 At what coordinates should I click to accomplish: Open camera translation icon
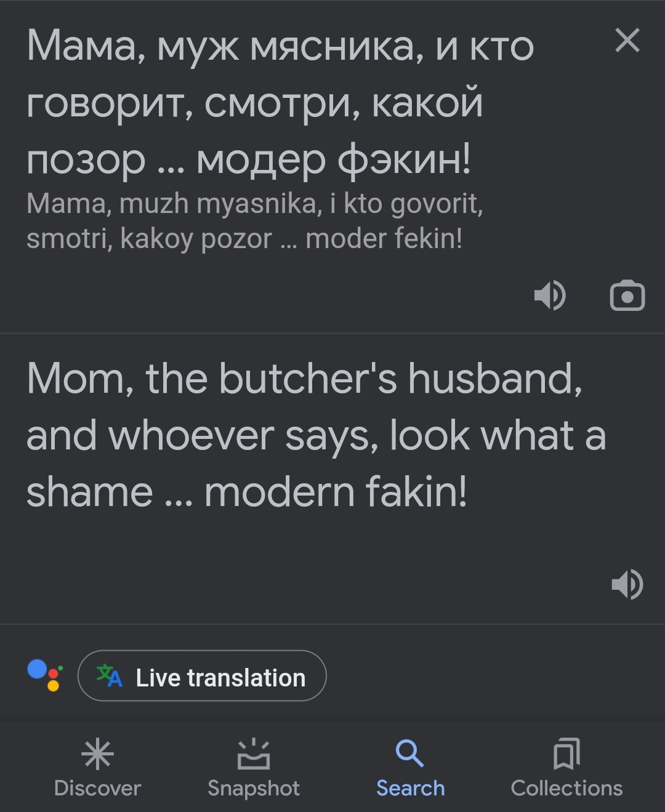[x=627, y=296]
